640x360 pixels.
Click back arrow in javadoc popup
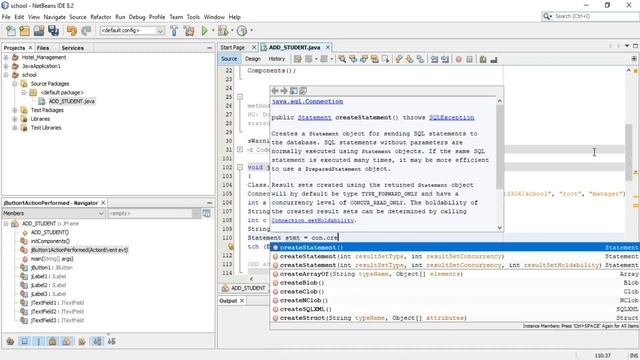coord(275,91)
